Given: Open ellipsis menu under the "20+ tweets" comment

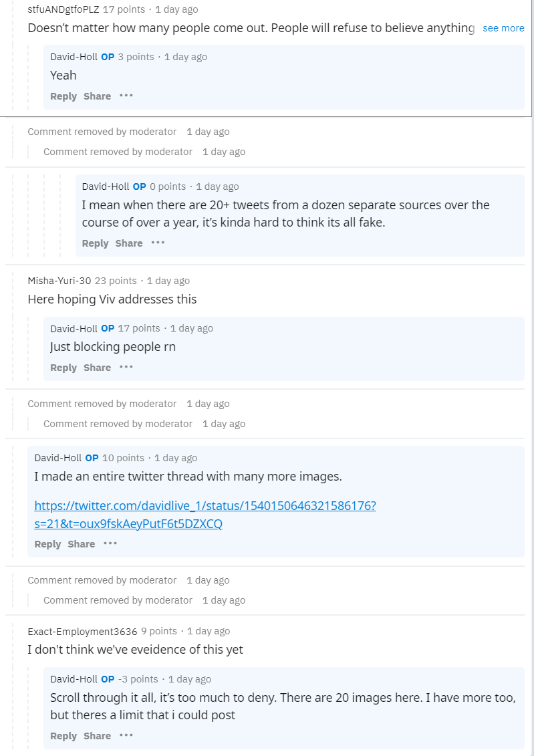Looking at the screenshot, I should coord(158,243).
